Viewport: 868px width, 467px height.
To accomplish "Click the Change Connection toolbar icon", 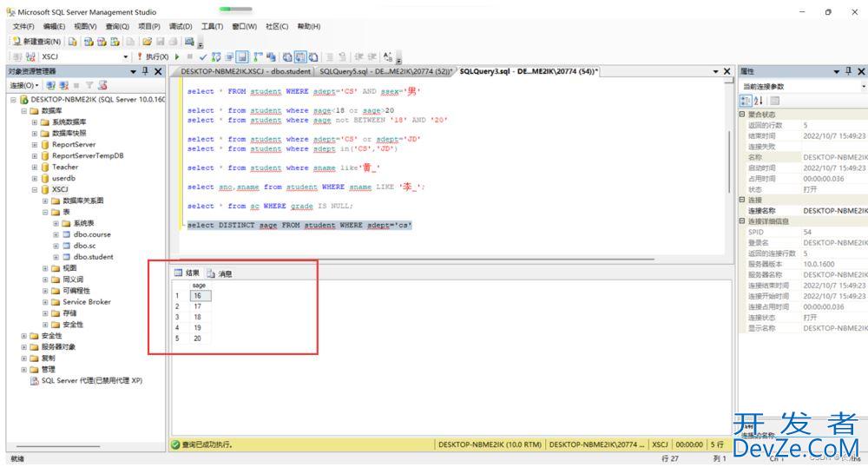I will [30, 56].
